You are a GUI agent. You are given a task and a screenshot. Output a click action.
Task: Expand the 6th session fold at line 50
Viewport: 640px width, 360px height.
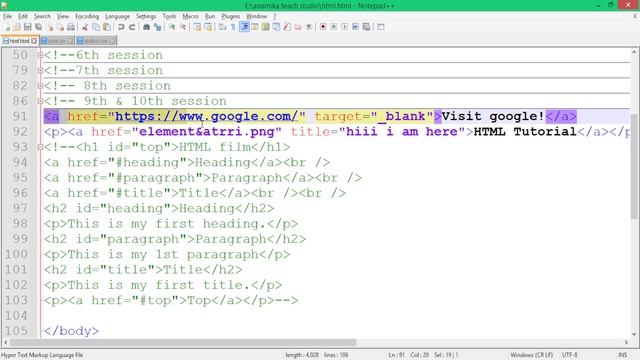(x=40, y=55)
